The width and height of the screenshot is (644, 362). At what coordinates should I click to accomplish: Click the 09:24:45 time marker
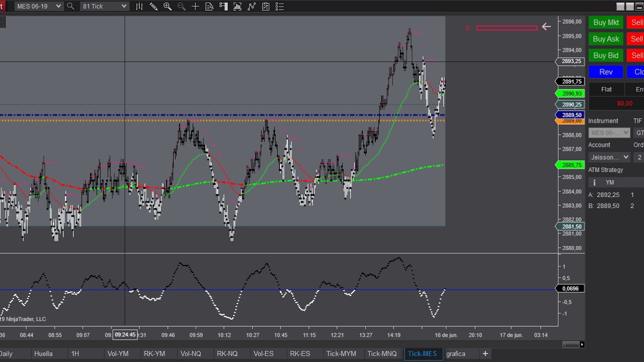125,335
